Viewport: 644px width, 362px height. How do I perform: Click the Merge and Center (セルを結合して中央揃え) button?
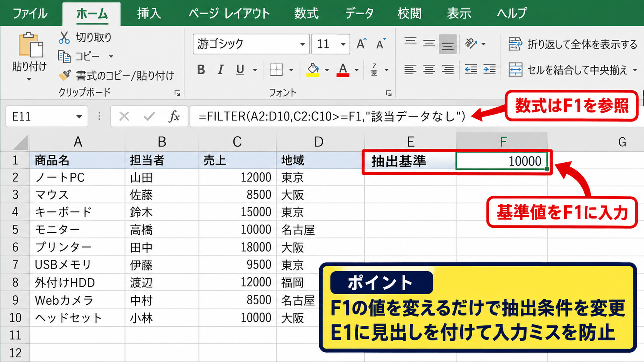coord(568,70)
